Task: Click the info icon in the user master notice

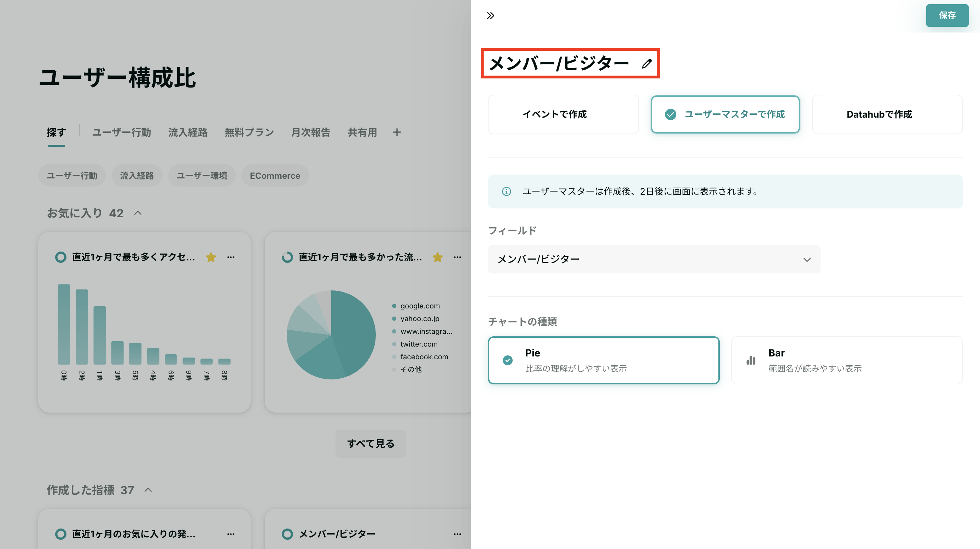Action: 506,191
